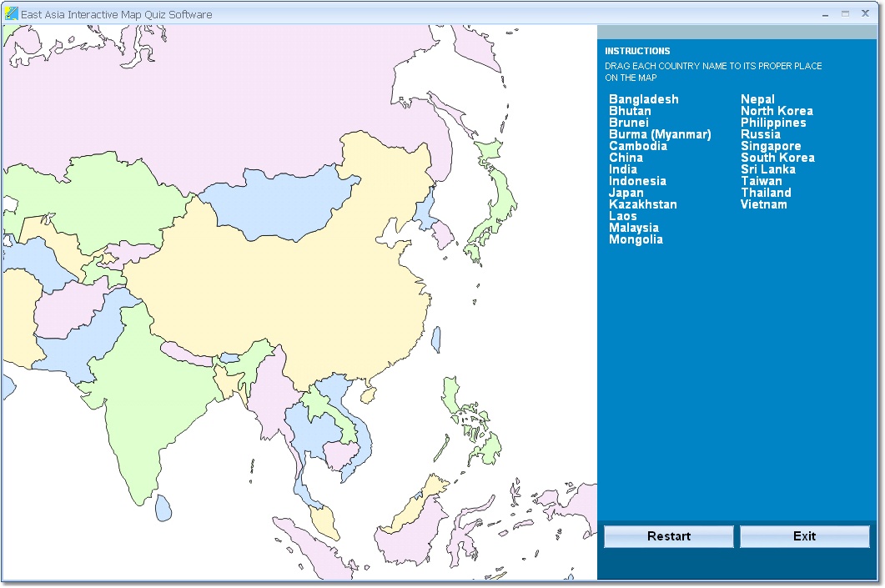Select the Japan country label
Screen dimensions: 885x588
click(x=626, y=193)
